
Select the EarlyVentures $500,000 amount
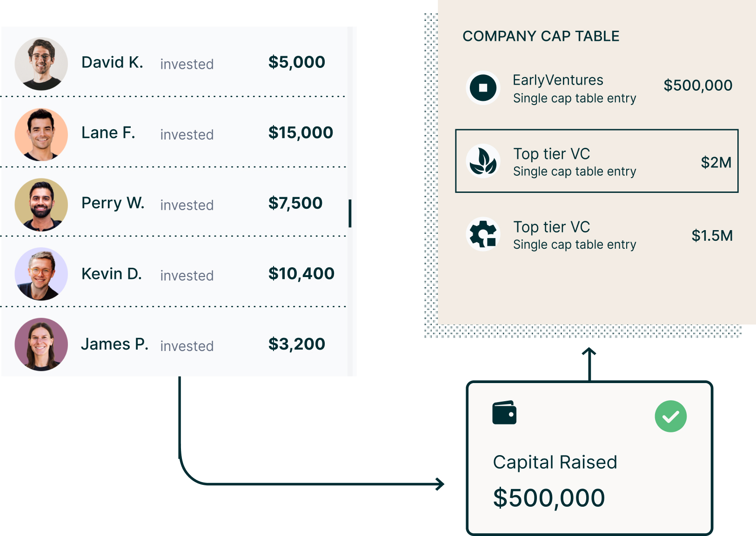pos(698,86)
